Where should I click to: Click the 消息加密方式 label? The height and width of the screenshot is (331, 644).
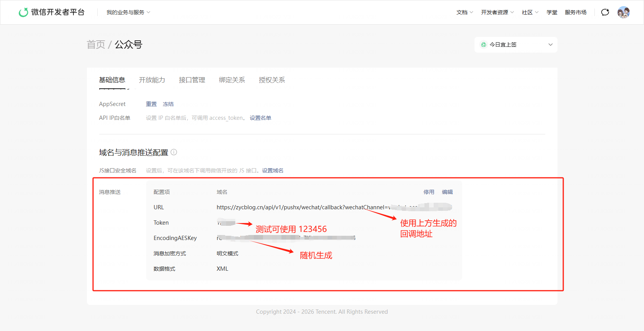point(170,253)
